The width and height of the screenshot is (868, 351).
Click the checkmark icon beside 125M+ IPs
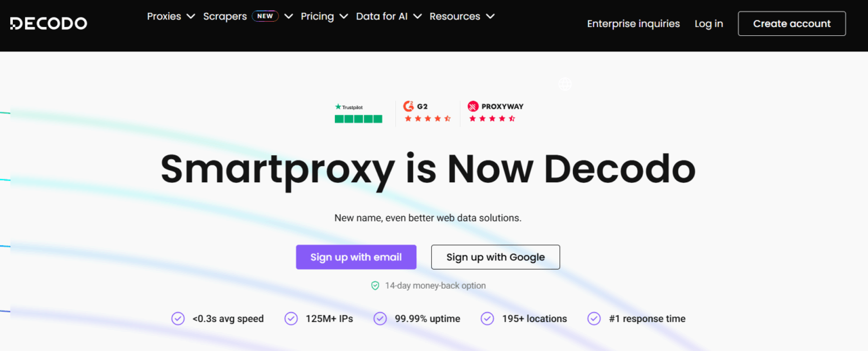[x=291, y=318]
